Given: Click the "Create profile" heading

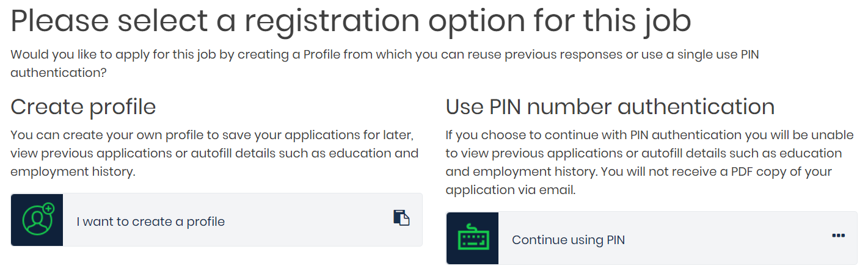Looking at the screenshot, I should click(83, 107).
